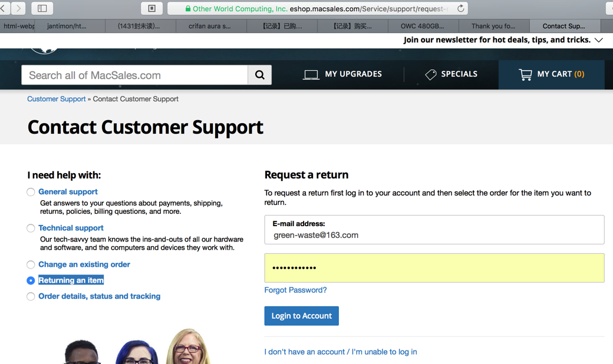Click the blonde woman's support staff photo
Image resolution: width=613 pixels, height=364 pixels.
point(189,346)
